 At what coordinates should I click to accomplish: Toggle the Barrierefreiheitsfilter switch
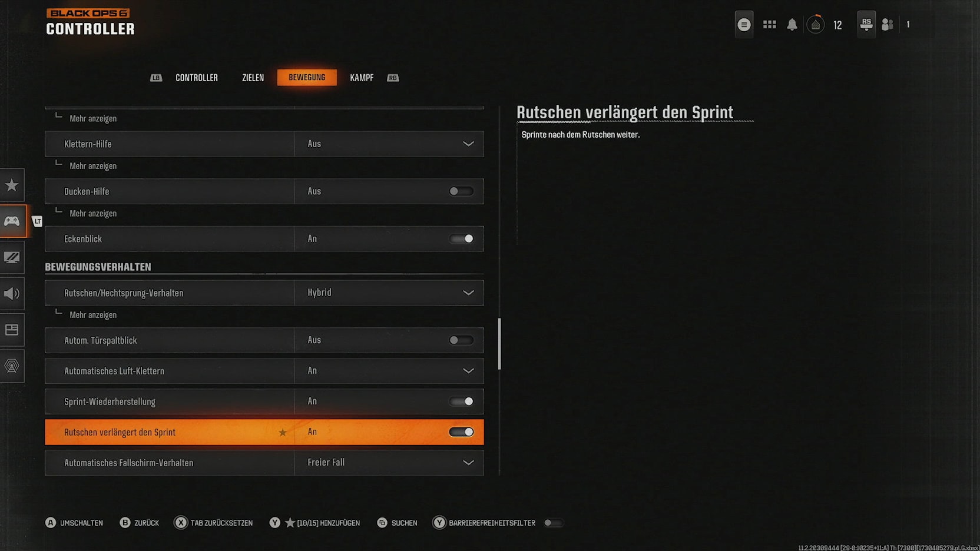(552, 523)
